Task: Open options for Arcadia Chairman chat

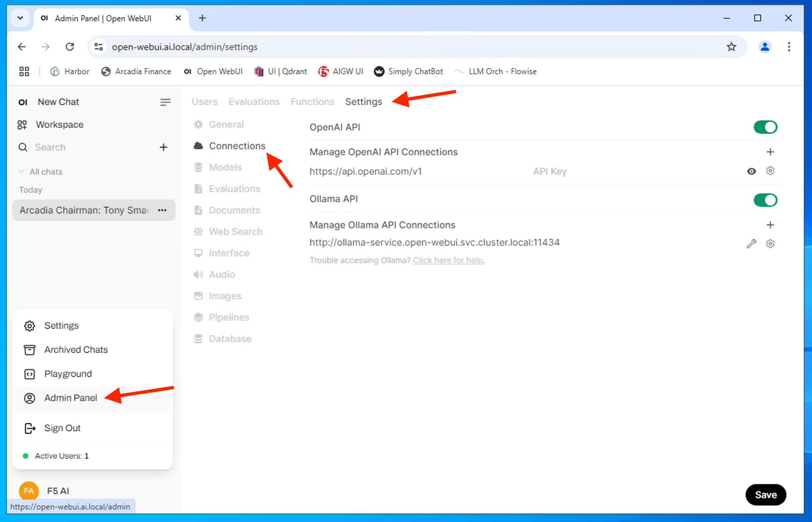Action: (162, 210)
